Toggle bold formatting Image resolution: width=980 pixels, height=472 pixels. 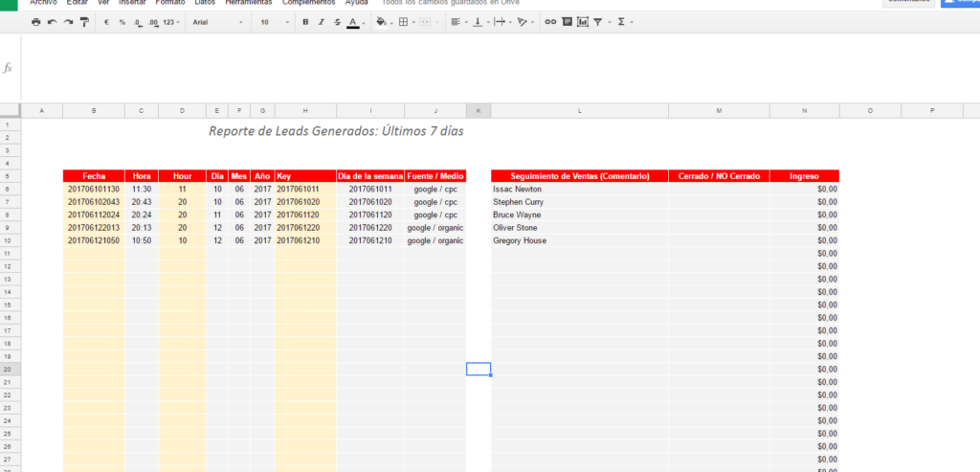pos(305,22)
